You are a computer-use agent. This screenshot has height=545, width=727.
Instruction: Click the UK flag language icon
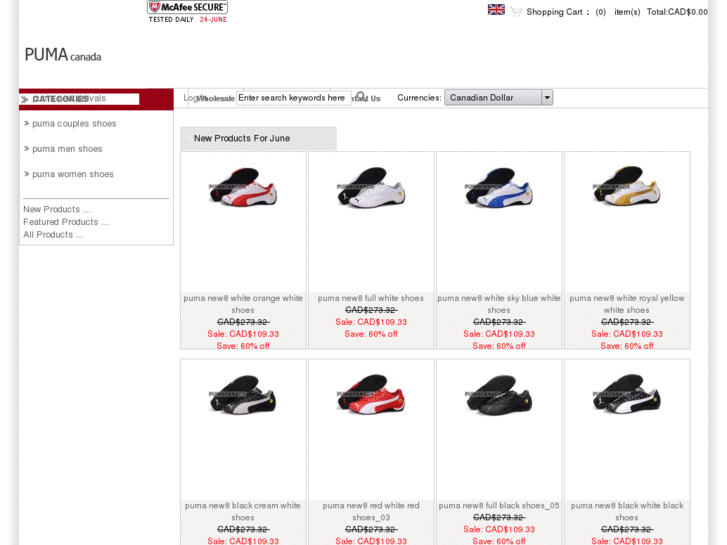496,10
